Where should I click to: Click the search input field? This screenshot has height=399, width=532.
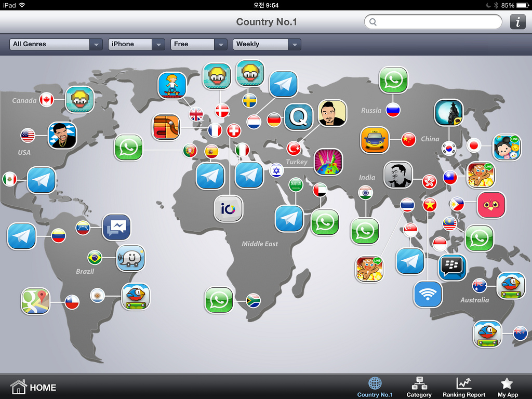pyautogui.click(x=433, y=22)
